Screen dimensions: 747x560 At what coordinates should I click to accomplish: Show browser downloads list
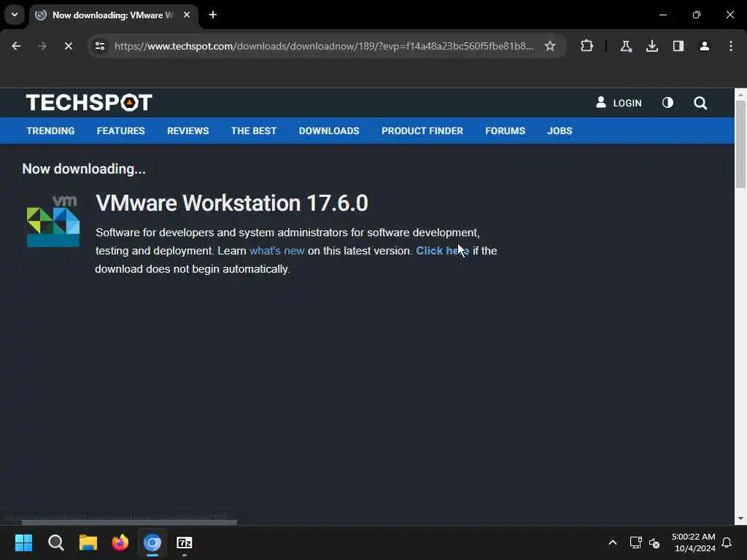651,46
